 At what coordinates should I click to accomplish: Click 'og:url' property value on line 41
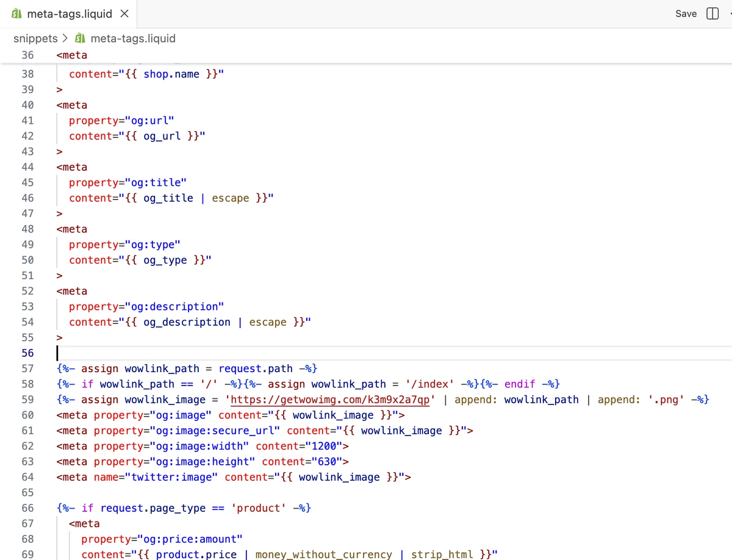coord(149,121)
